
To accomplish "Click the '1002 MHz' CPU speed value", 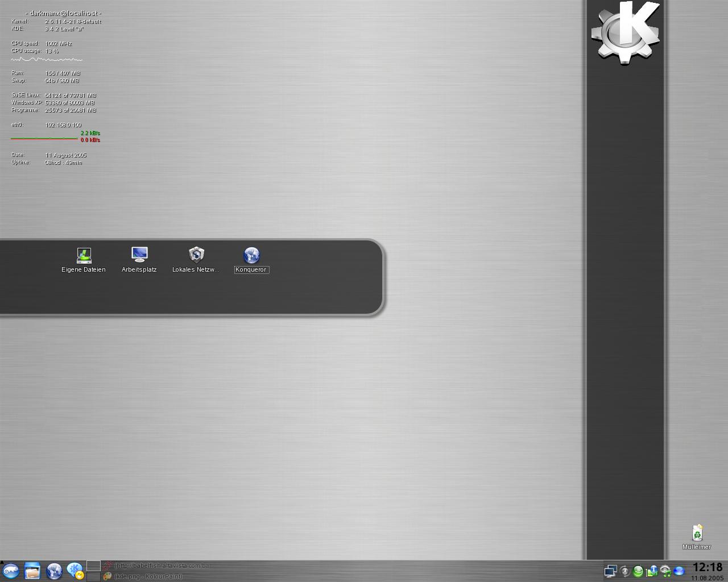I will (x=59, y=44).
